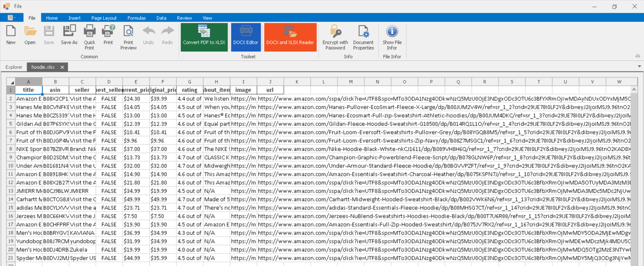Open the tab list dropdown arrow
Image resolution: width=644 pixels, height=266 pixels.
coord(639,66)
